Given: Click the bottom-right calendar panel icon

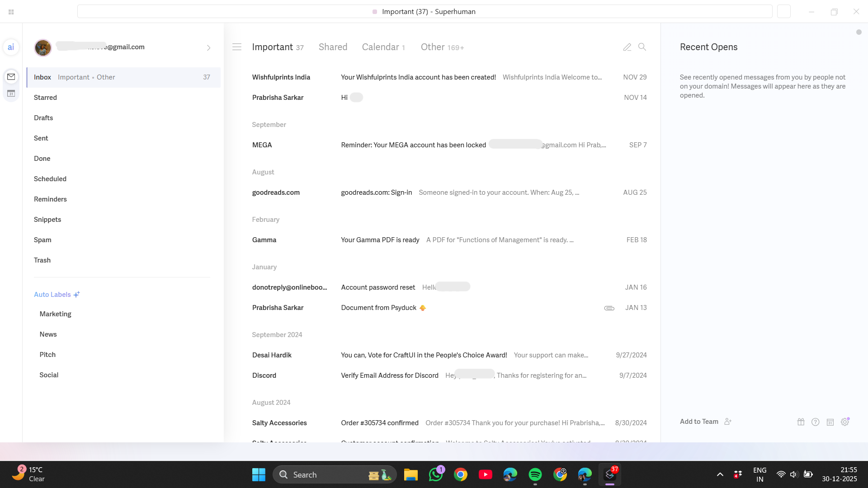Looking at the screenshot, I should pos(830,422).
